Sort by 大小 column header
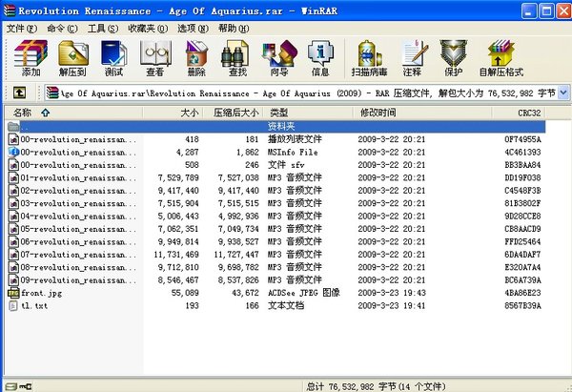The width and height of the screenshot is (572, 392). (173, 113)
